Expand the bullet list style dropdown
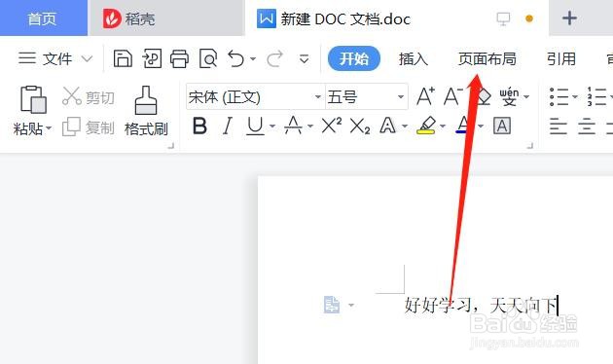This screenshot has width=613, height=364. [x=575, y=96]
